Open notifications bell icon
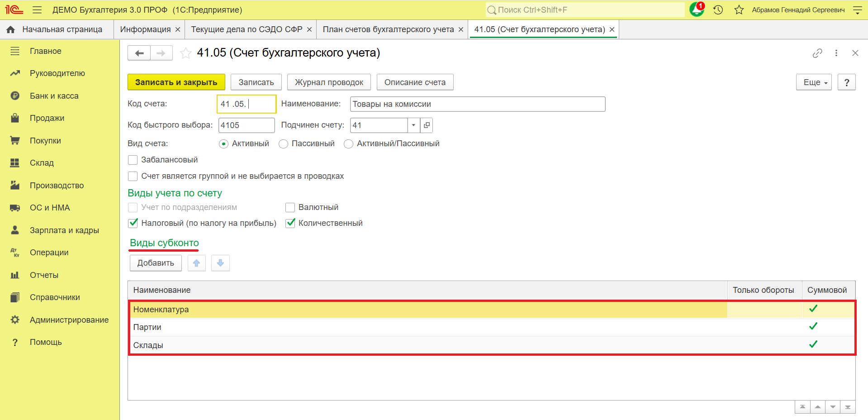The height and width of the screenshot is (420, 868). pos(697,10)
